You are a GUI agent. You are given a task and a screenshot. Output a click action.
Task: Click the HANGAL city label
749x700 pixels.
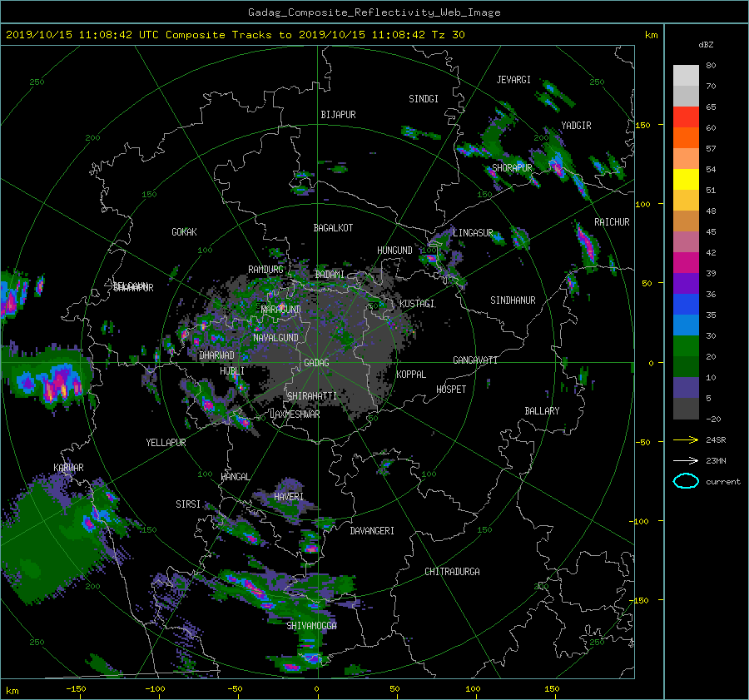click(235, 477)
